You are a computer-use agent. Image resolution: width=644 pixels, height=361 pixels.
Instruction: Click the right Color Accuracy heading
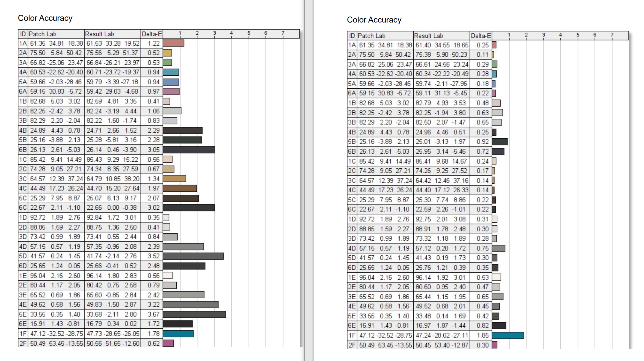[374, 20]
